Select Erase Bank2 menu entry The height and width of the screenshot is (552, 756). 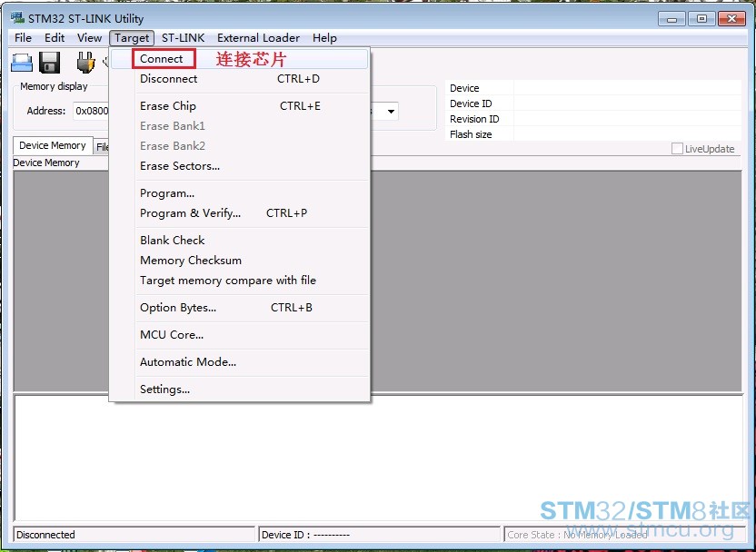(240, 146)
